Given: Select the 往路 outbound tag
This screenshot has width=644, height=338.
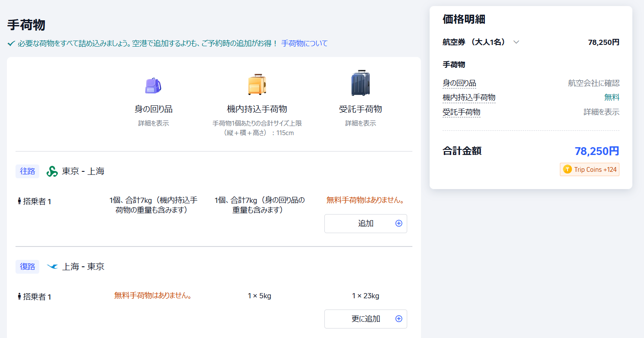Looking at the screenshot, I should point(27,171).
